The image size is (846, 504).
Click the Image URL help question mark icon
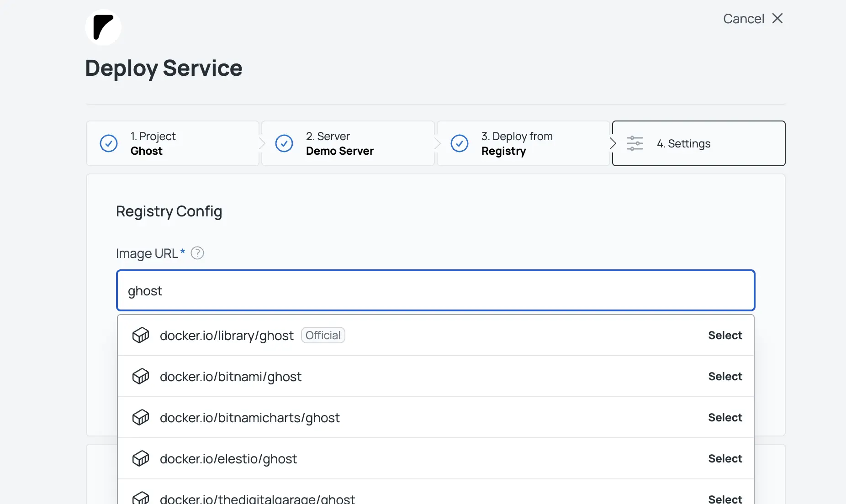(197, 253)
